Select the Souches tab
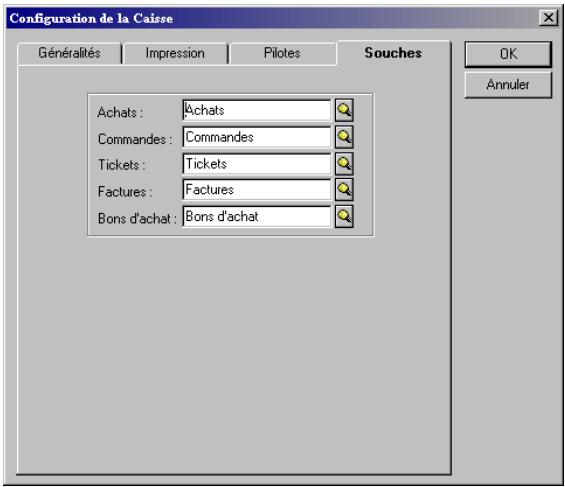 point(393,53)
